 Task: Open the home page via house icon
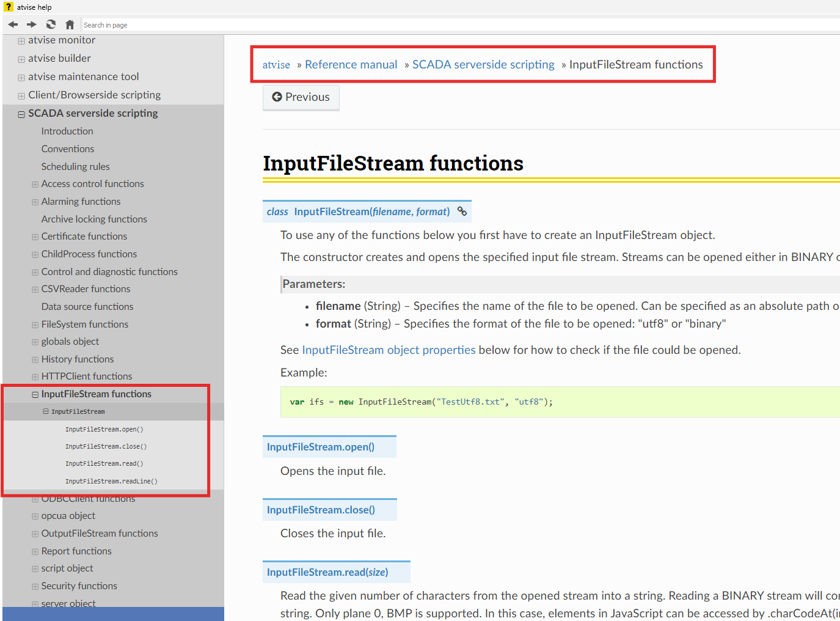point(70,24)
